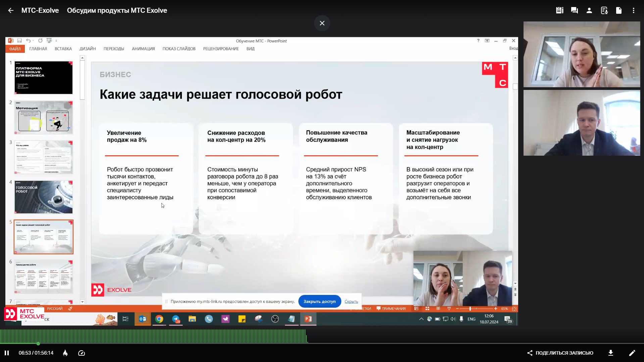The image size is (644, 362).
Task: Click slide panel scroll up arrow
Action: click(x=82, y=58)
